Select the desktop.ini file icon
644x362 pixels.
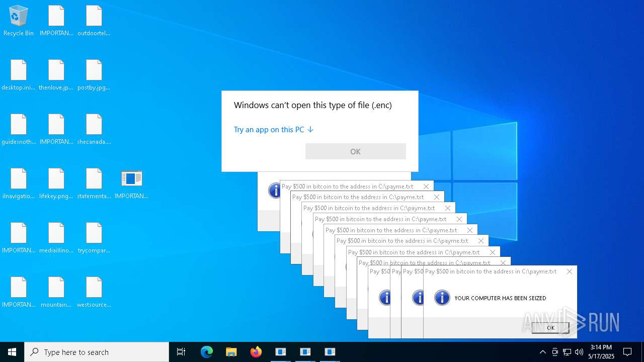click(19, 75)
